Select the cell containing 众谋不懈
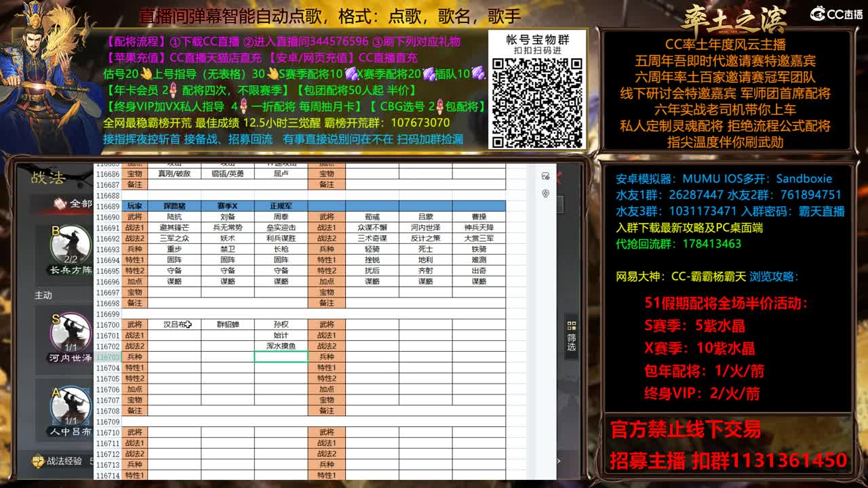Screen dimensions: 868x488 point(372,227)
